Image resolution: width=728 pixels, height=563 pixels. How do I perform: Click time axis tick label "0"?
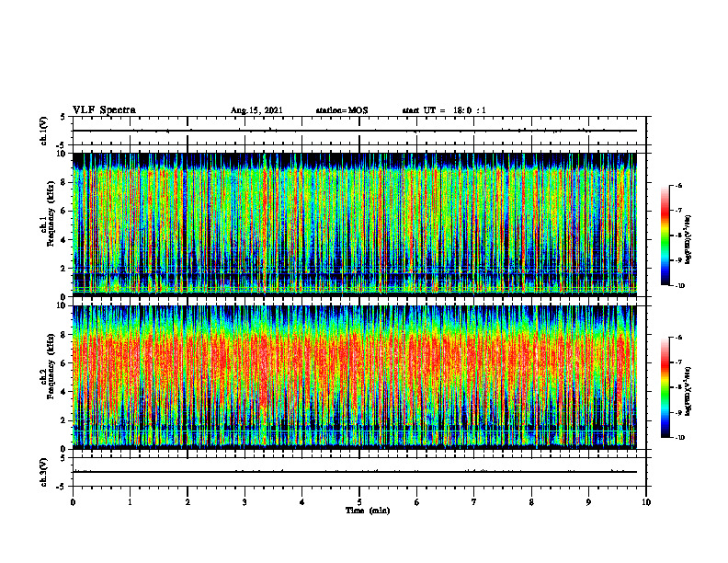73,502
